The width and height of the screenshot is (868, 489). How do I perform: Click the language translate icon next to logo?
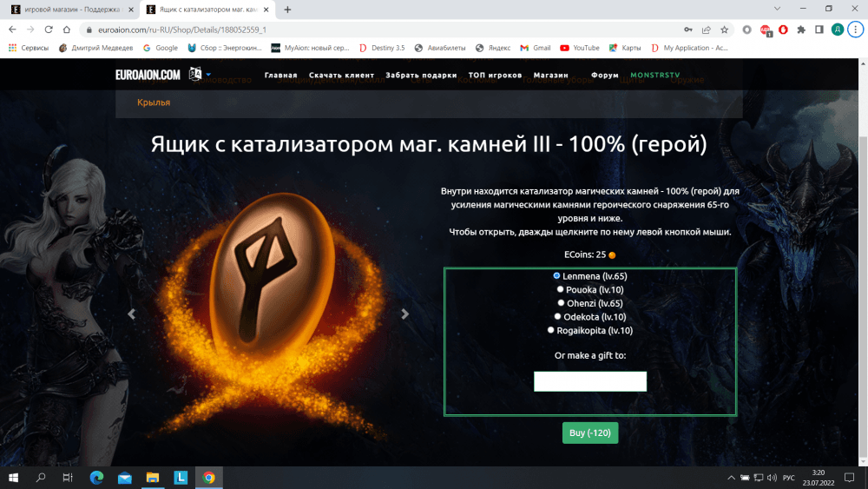coord(195,74)
